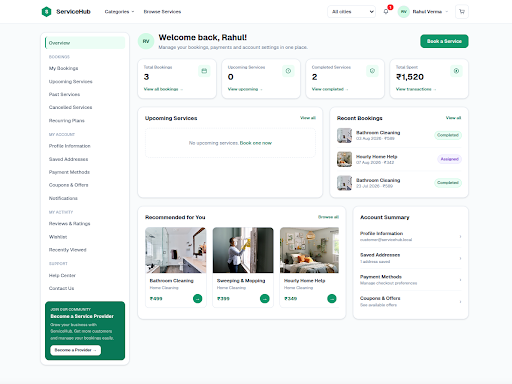Follow the View transactions link
Screen dimensions: 512x384
416,89
